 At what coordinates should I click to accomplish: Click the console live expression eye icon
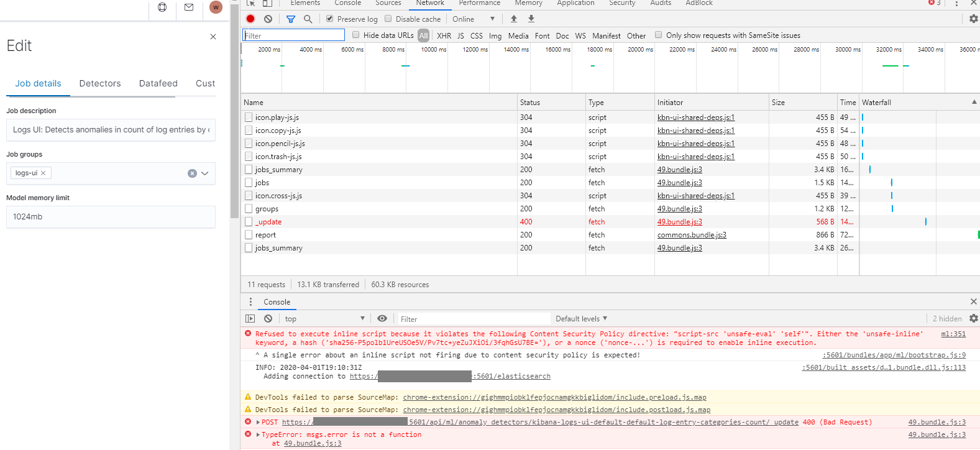pos(382,318)
